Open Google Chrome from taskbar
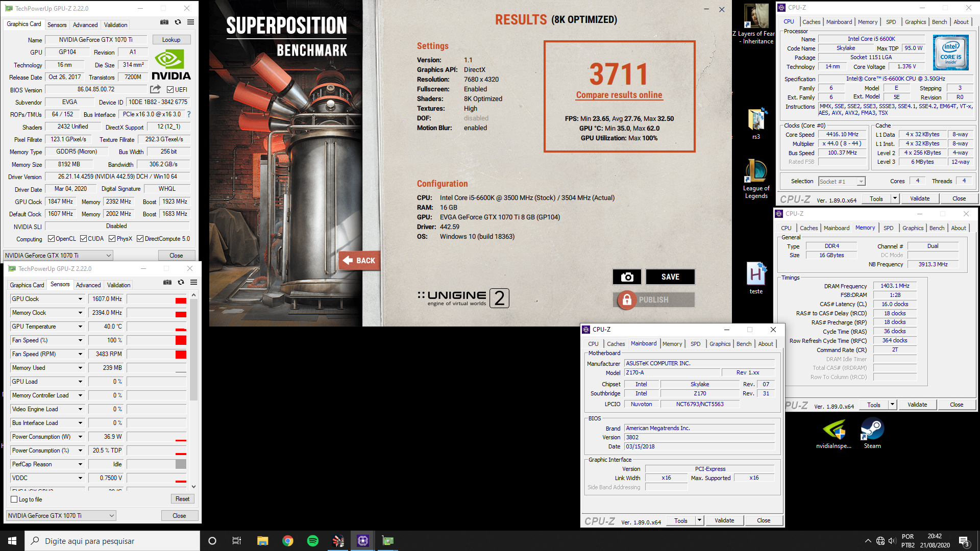 pos(288,541)
